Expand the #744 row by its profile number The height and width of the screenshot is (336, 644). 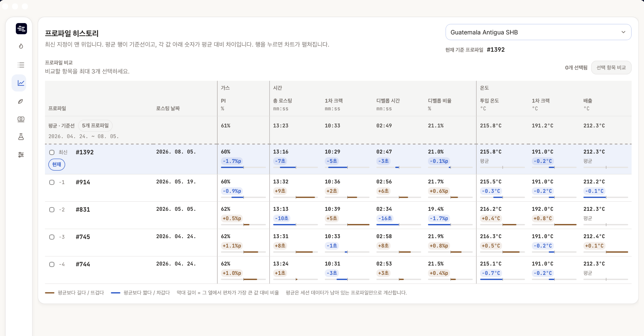pos(83,264)
